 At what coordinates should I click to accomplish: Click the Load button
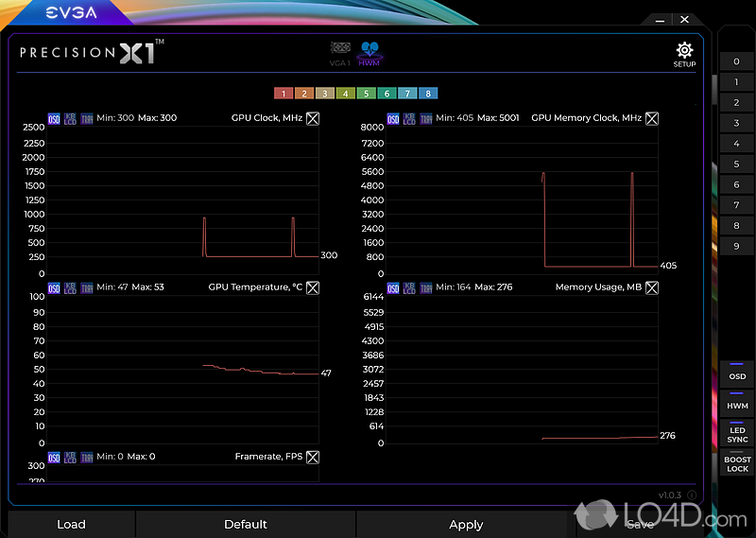coord(72,525)
